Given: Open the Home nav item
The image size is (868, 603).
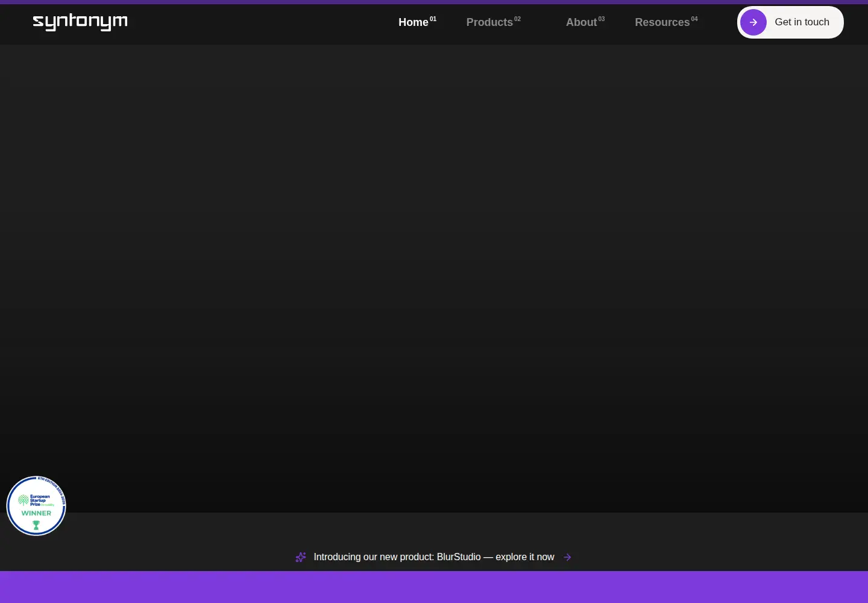Looking at the screenshot, I should (x=417, y=22).
